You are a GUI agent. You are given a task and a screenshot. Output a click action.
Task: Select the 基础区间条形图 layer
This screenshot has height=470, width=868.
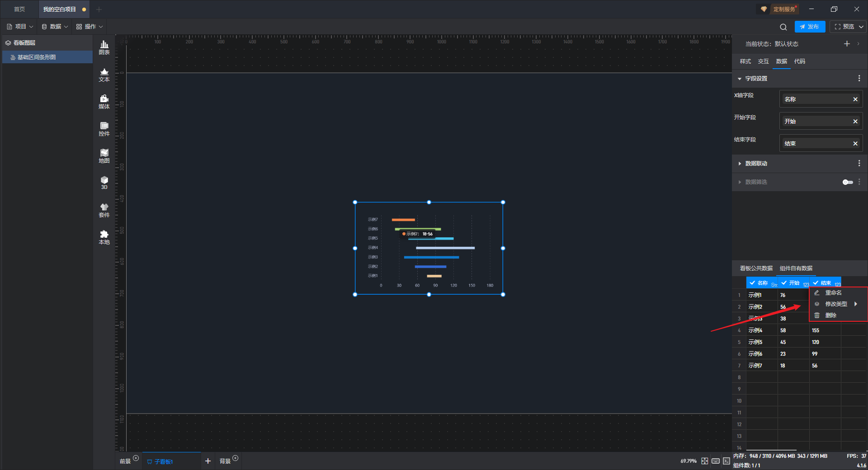pos(37,57)
